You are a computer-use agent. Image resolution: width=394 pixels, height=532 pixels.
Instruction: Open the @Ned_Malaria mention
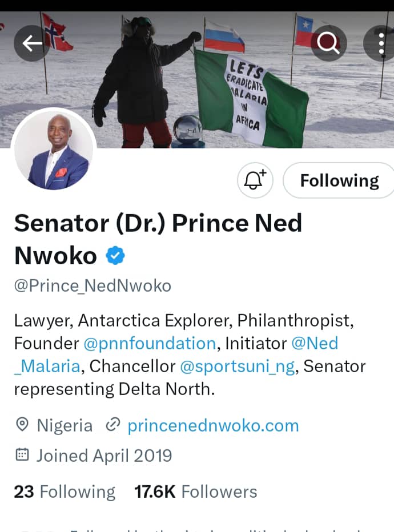coord(315,344)
